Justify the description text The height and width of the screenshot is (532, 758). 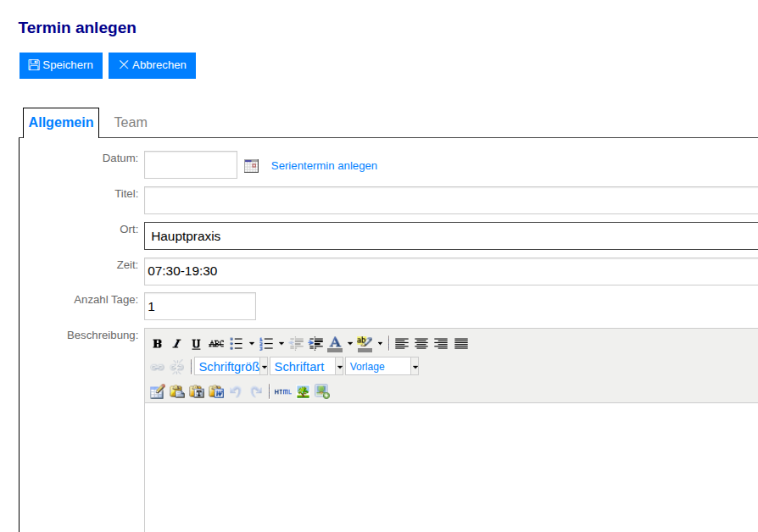coord(461,343)
